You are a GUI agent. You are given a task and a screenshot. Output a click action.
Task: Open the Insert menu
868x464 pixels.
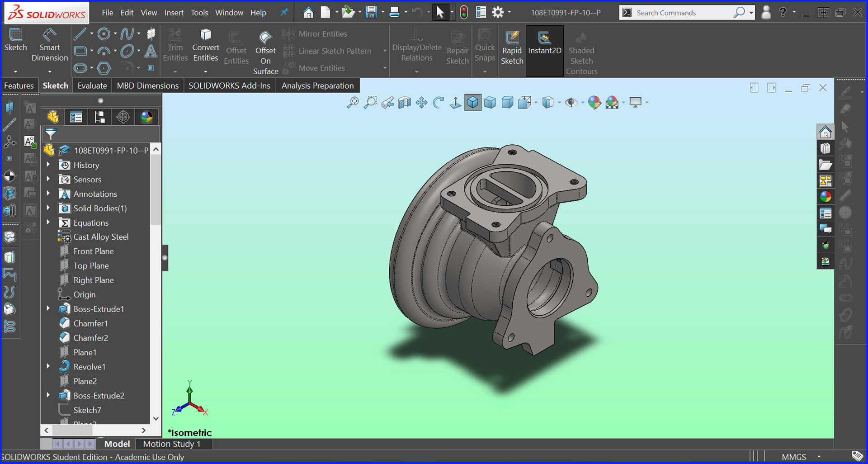point(174,13)
